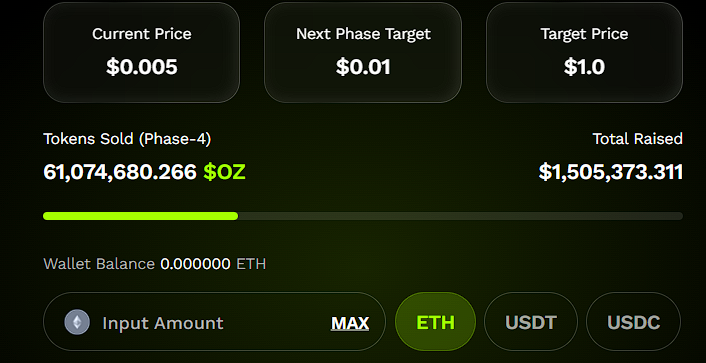
Task: Click the Ethereum coin icon in input
Action: (77, 322)
